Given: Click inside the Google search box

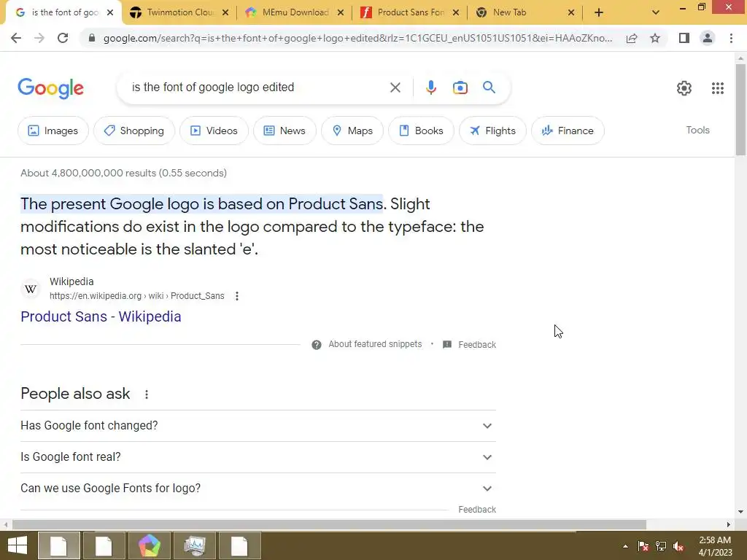Looking at the screenshot, I should click(x=258, y=87).
